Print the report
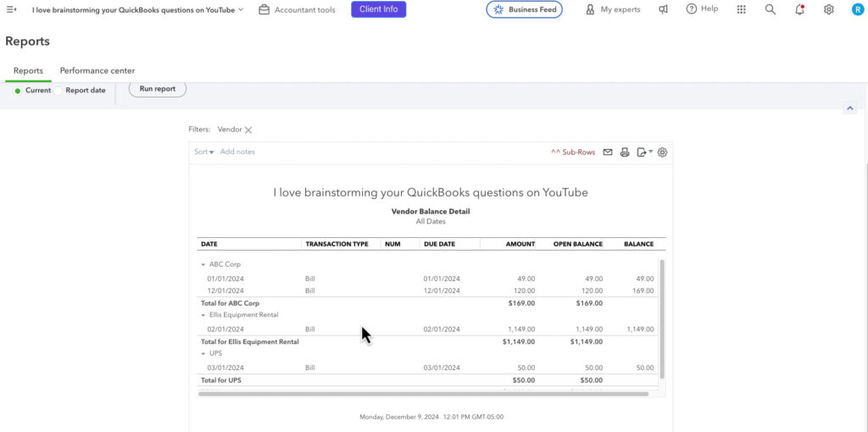The width and height of the screenshot is (868, 432). click(625, 152)
